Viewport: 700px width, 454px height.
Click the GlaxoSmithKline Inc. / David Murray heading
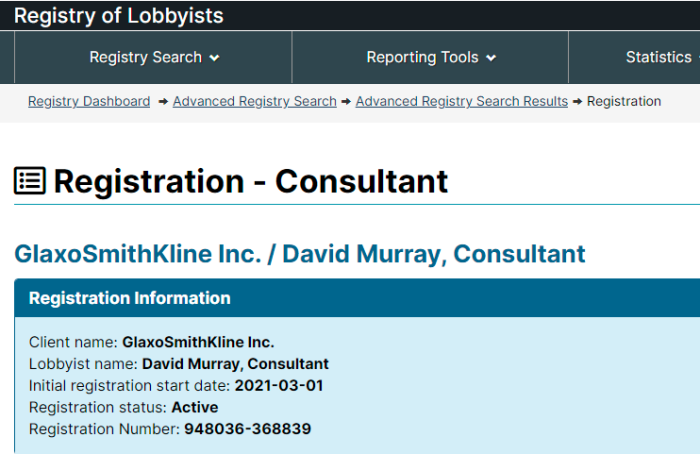tap(300, 254)
